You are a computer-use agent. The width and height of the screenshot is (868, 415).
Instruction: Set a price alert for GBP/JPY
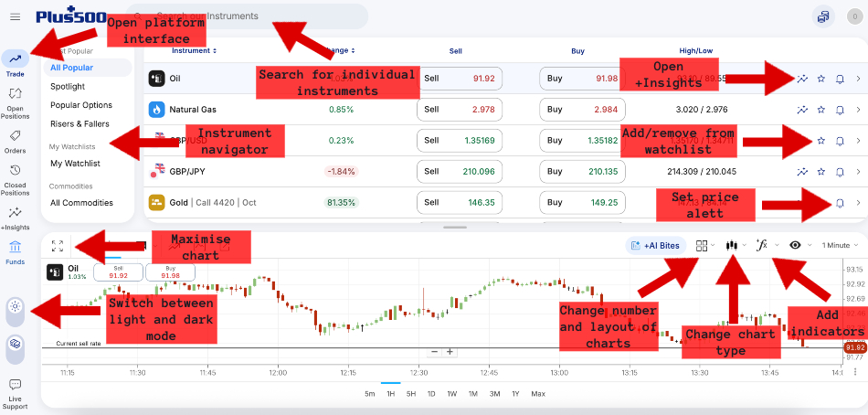coord(840,172)
